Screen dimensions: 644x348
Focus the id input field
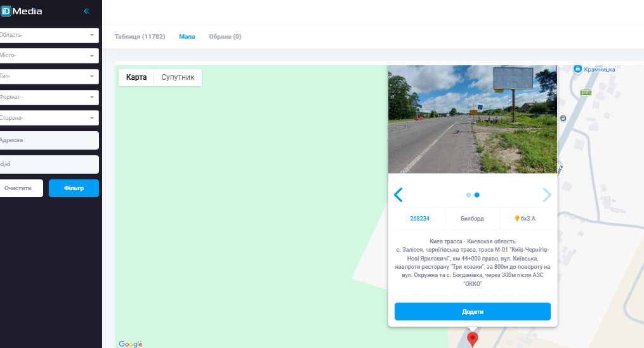click(49, 164)
